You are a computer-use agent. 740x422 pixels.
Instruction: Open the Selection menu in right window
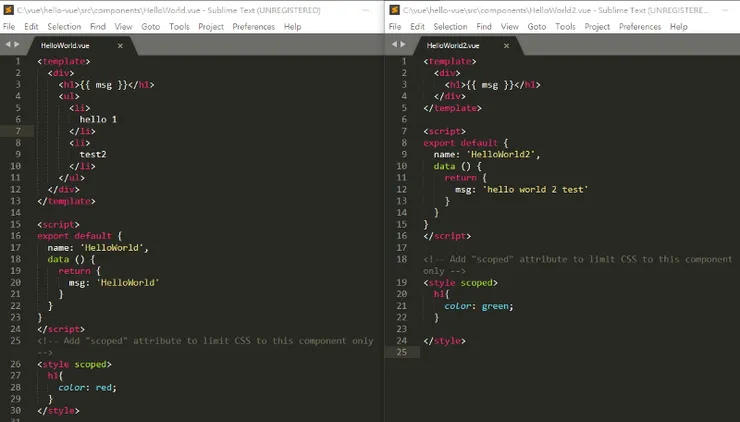pyautogui.click(x=450, y=27)
